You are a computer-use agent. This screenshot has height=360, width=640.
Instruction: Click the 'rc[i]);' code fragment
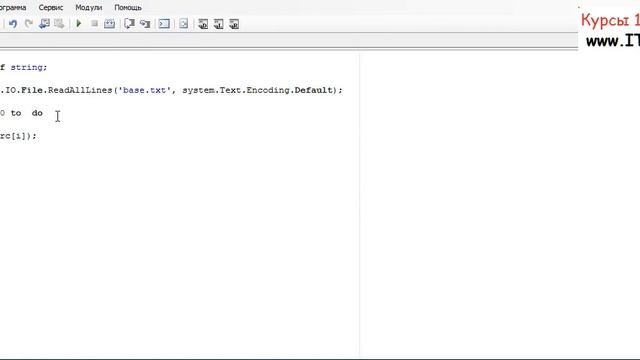point(18,136)
